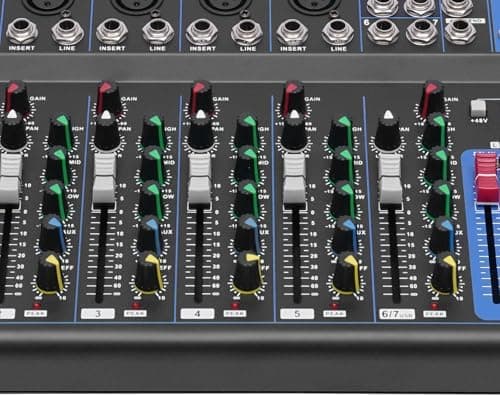Click channel 5 white PAN knob
This screenshot has height=397, width=500.
pyautogui.click(x=294, y=131)
